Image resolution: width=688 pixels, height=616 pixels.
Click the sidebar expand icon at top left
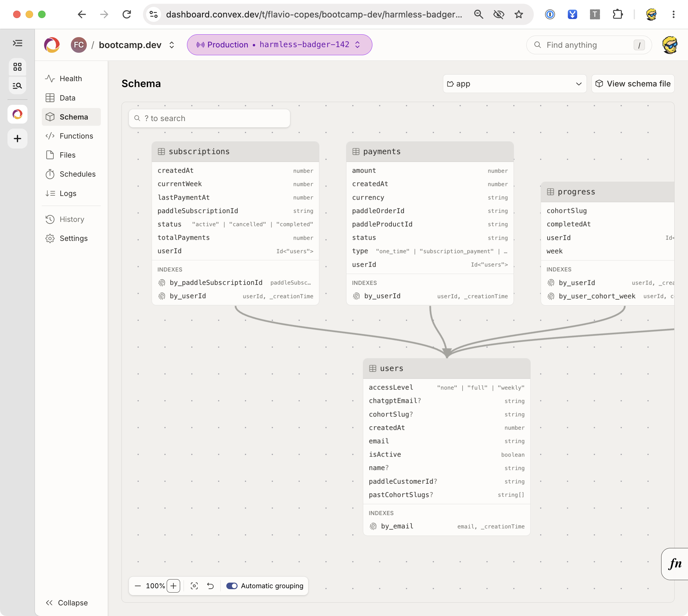(17, 43)
